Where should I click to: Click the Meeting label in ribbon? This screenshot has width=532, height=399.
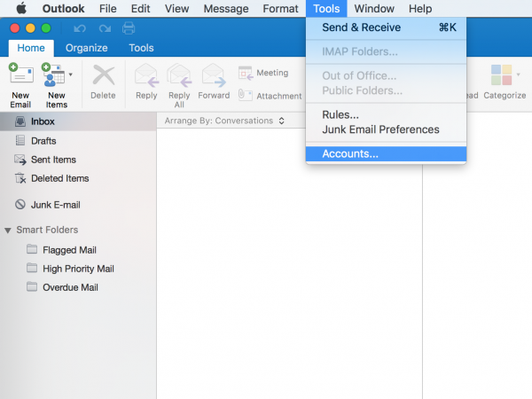[x=272, y=73]
